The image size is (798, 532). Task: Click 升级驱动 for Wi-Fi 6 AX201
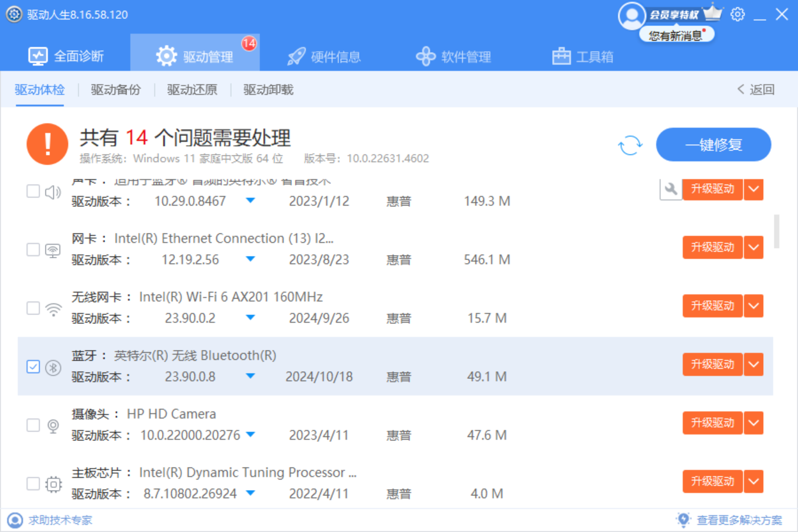[x=712, y=306]
